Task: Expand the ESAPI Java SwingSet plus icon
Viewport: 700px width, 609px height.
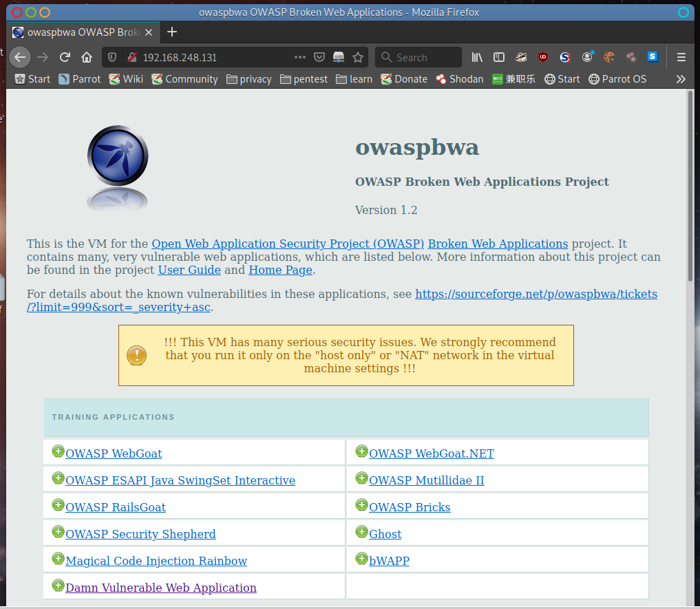Action: [58, 478]
